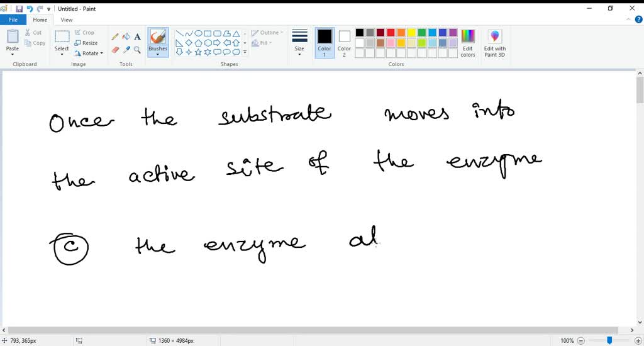
Task: Choose the Six-point star shape
Action: [208, 52]
